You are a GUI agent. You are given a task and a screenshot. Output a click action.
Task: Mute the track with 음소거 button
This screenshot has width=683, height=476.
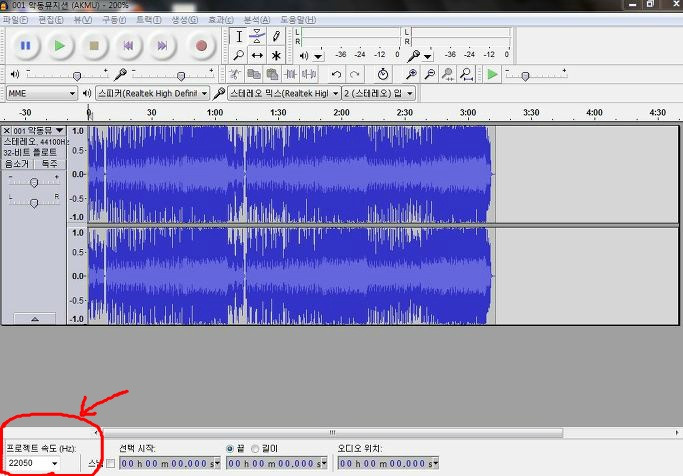point(17,164)
